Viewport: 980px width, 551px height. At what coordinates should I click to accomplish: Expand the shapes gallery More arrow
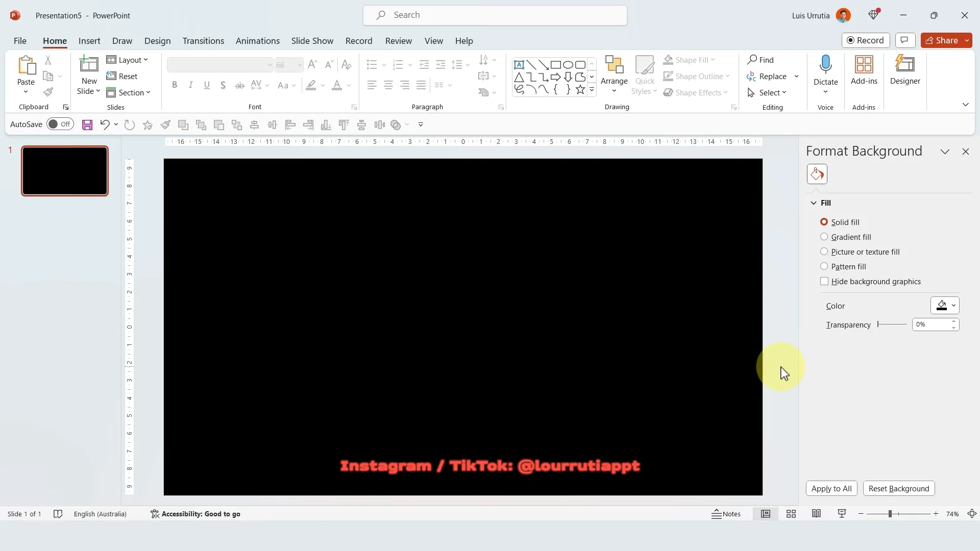[592, 90]
